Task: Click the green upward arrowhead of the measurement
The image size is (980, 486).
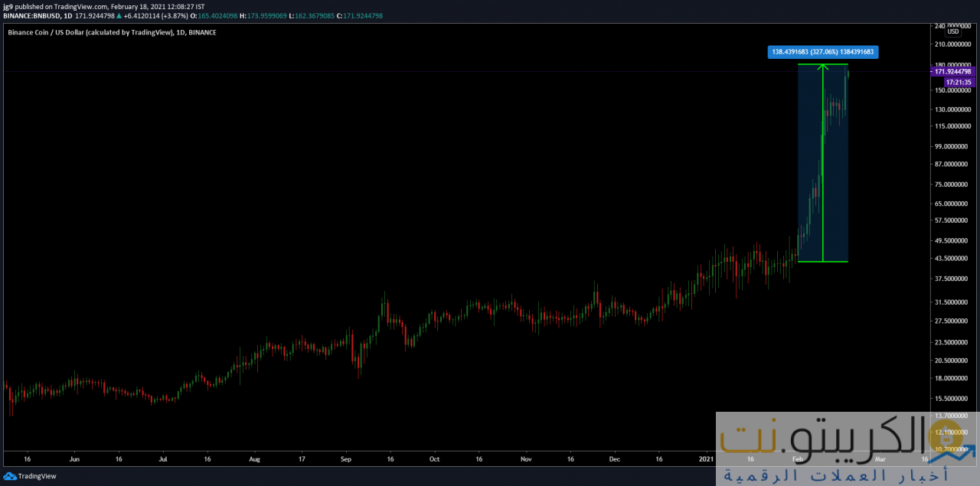Action: [822, 67]
